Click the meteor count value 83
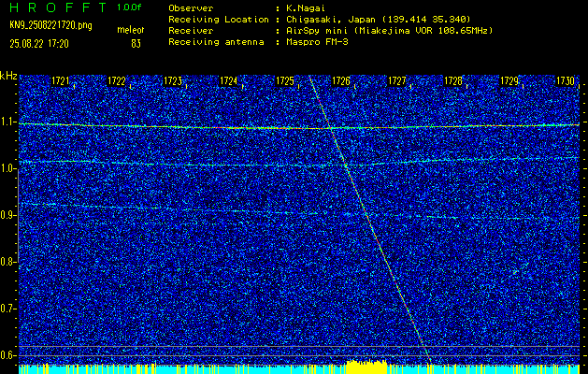588x374 pixels. click(136, 44)
